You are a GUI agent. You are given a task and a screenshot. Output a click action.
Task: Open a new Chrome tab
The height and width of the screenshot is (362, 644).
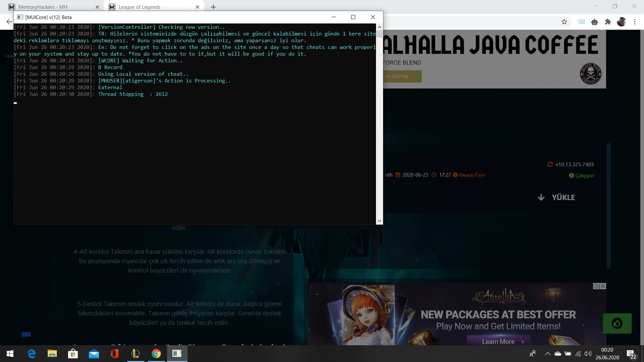click(x=213, y=7)
